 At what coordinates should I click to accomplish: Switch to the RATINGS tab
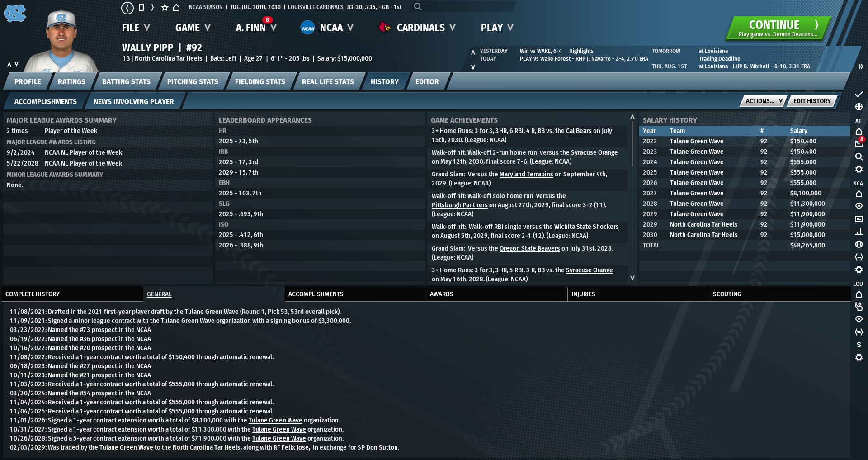71,82
